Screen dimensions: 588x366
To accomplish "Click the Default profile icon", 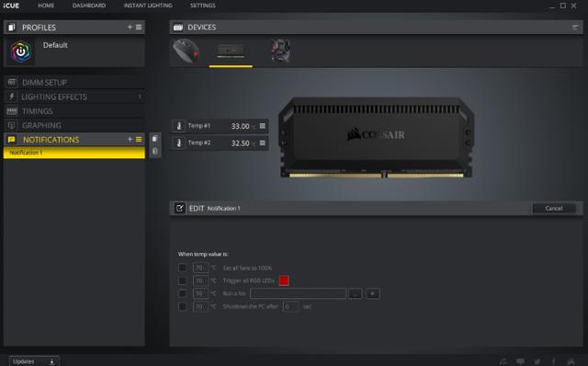I will 20,51.
